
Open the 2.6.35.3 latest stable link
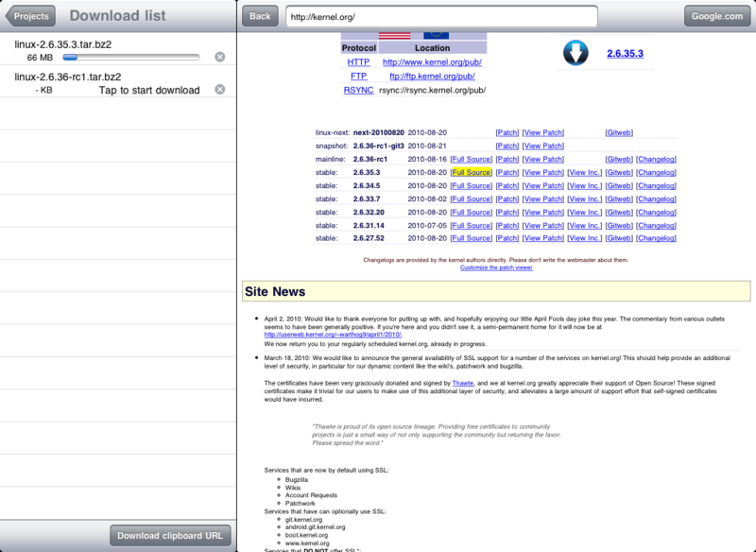625,54
